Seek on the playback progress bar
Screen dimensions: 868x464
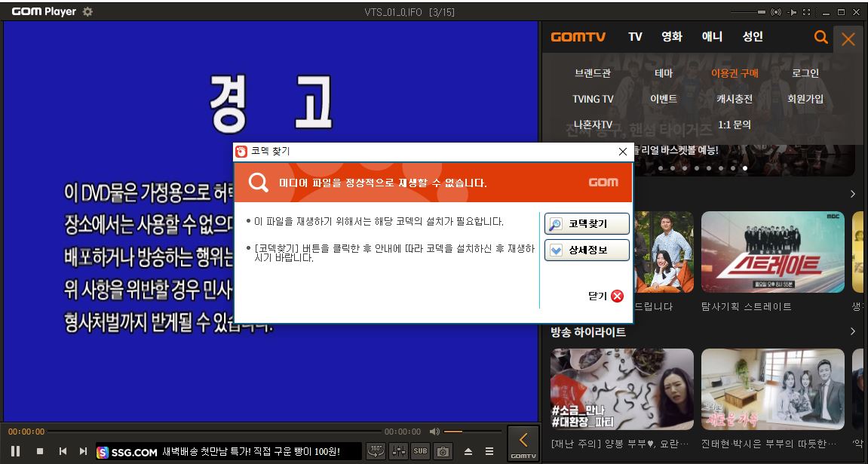pos(215,432)
